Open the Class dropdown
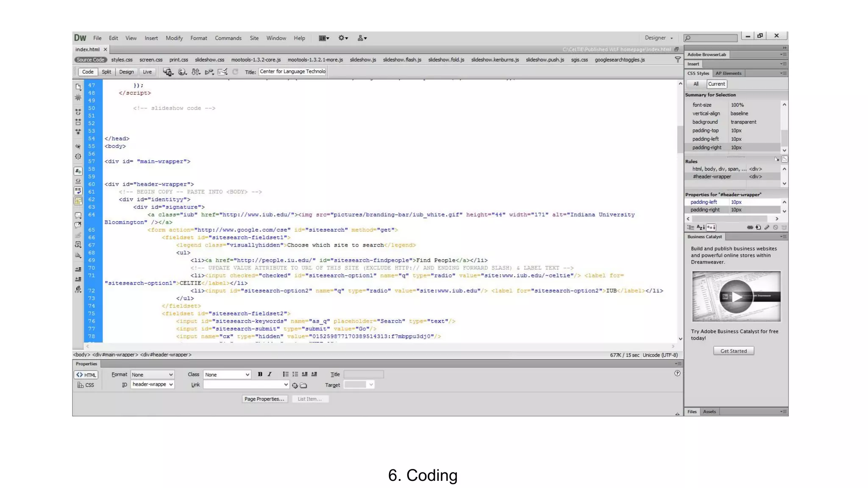The width and height of the screenshot is (868, 488). click(x=227, y=374)
